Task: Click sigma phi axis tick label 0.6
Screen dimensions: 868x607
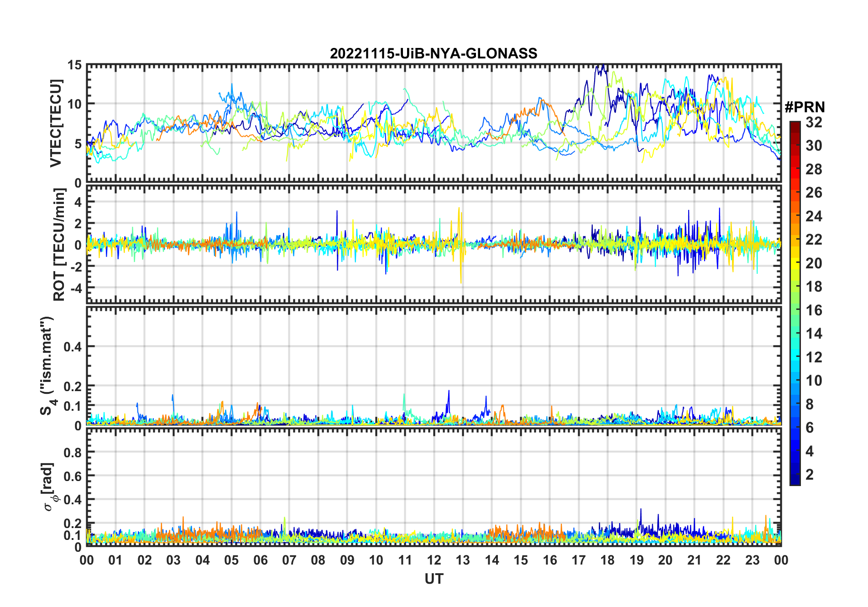Action: point(73,476)
